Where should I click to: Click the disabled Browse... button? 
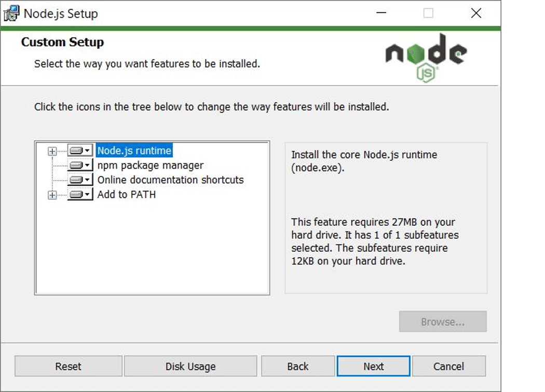pos(443,321)
